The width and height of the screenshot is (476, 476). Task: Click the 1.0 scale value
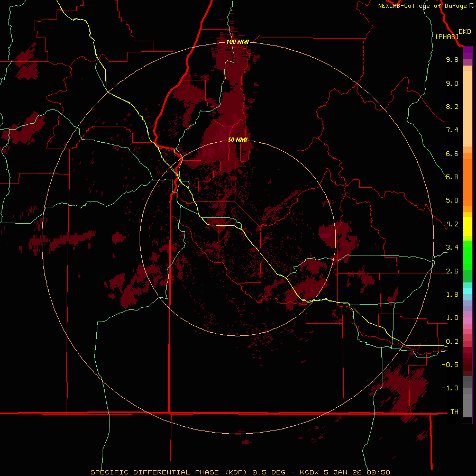point(452,318)
